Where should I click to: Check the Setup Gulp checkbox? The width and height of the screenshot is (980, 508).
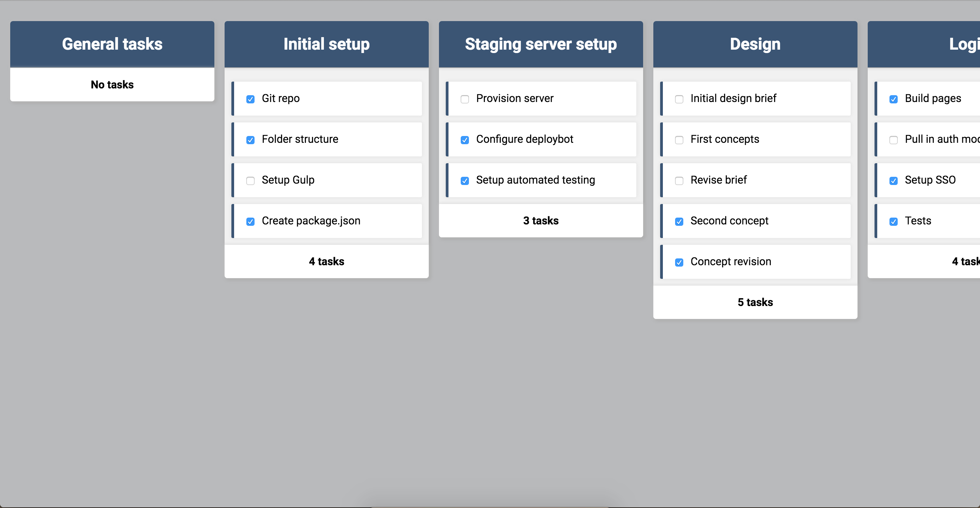tap(250, 181)
